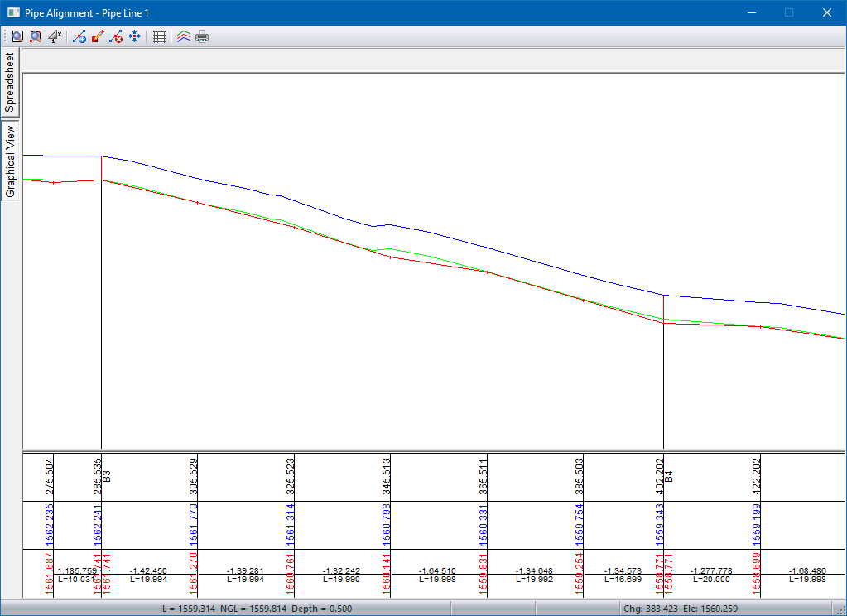Maximize the Pipe Alignment window

[x=788, y=12]
